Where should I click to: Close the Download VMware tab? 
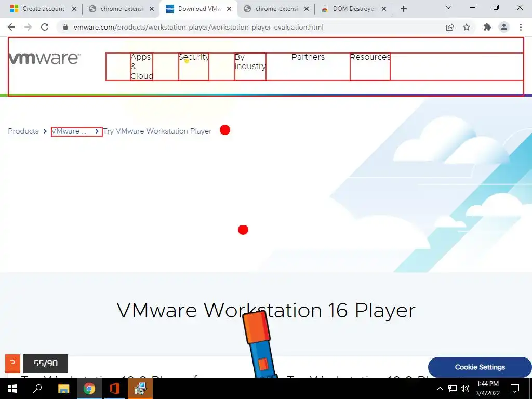229,9
